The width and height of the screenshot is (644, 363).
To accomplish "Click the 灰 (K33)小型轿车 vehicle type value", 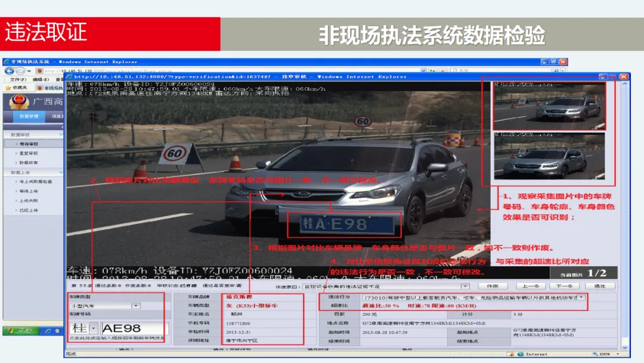I will click(252, 306).
